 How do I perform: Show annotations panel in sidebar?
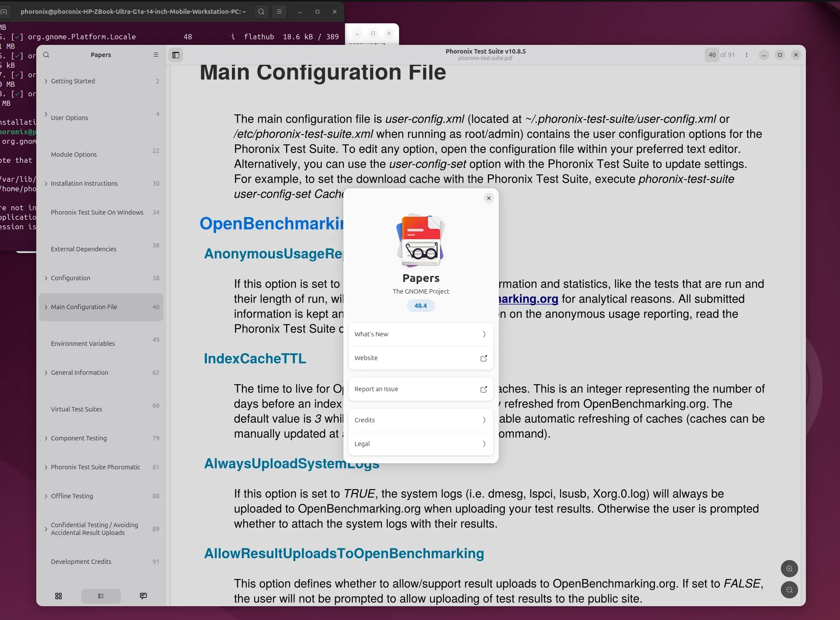point(143,596)
